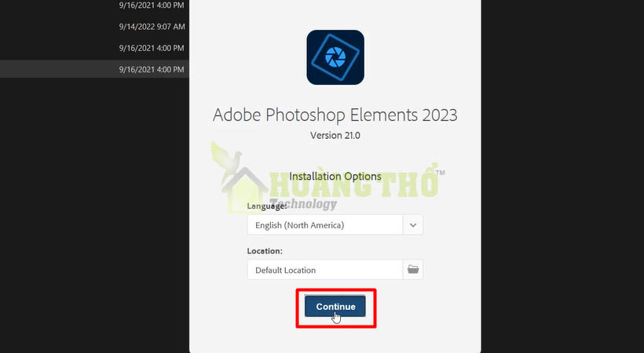This screenshot has height=353, width=644.
Task: Select the topmost 9/16/2021 4:00 PM entry
Action: pos(152,5)
